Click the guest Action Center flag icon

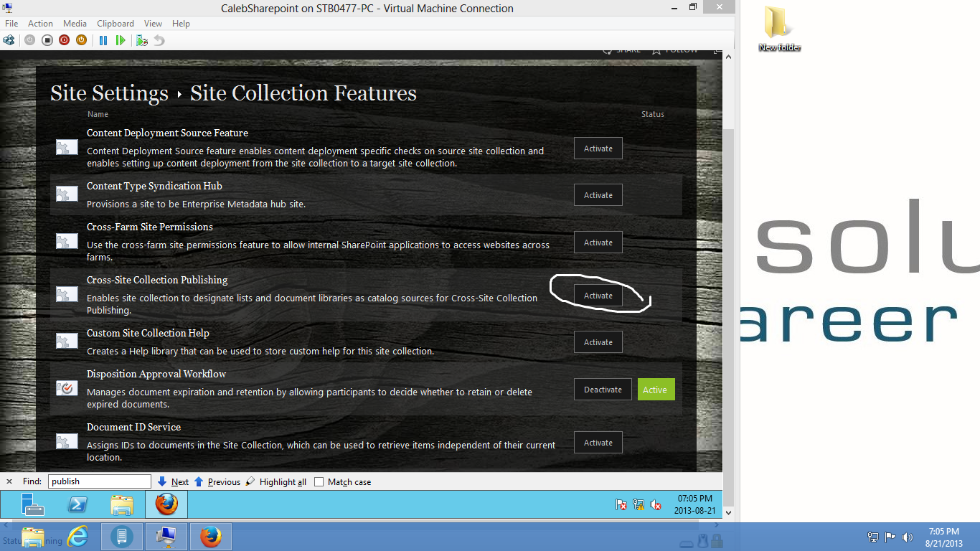pos(621,505)
